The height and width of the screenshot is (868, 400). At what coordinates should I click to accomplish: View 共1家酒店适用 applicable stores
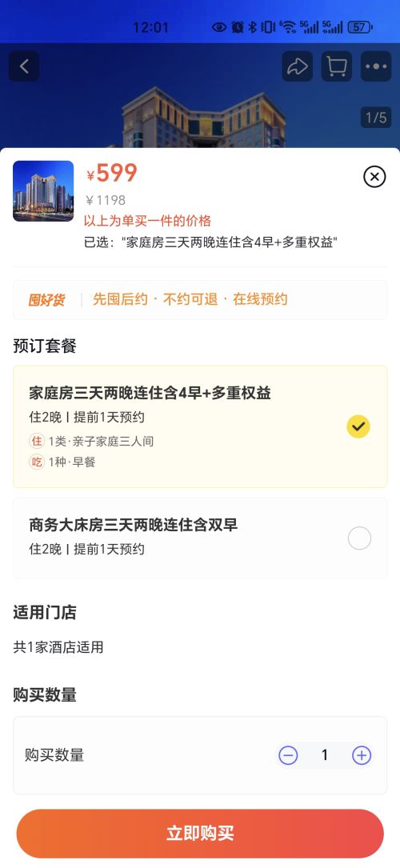(58, 647)
